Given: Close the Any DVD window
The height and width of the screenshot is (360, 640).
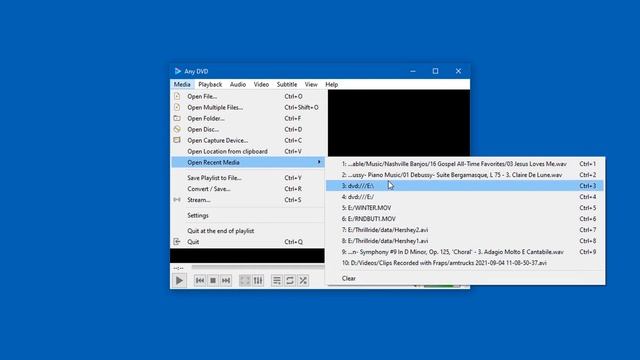Looking at the screenshot, I should click(x=458, y=71).
